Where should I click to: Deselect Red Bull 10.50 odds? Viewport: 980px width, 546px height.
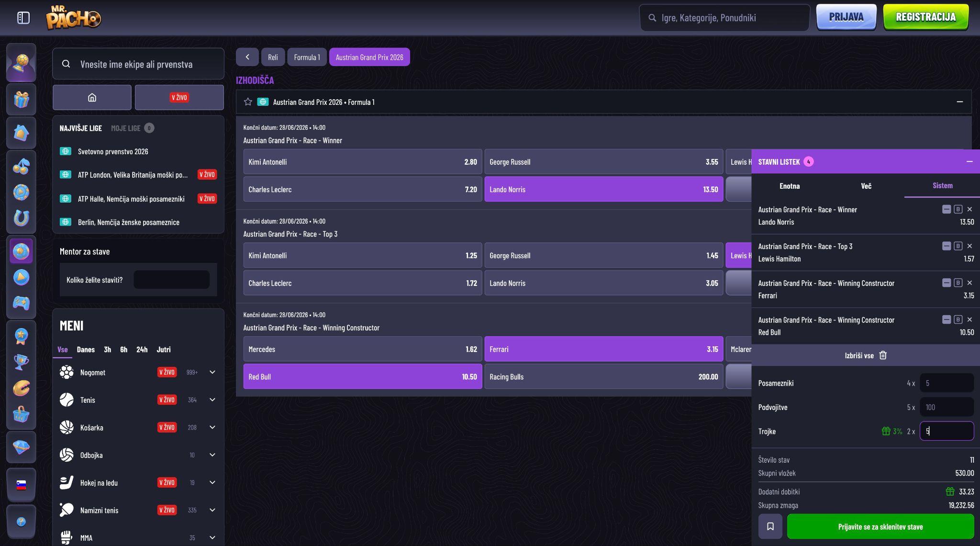click(362, 376)
